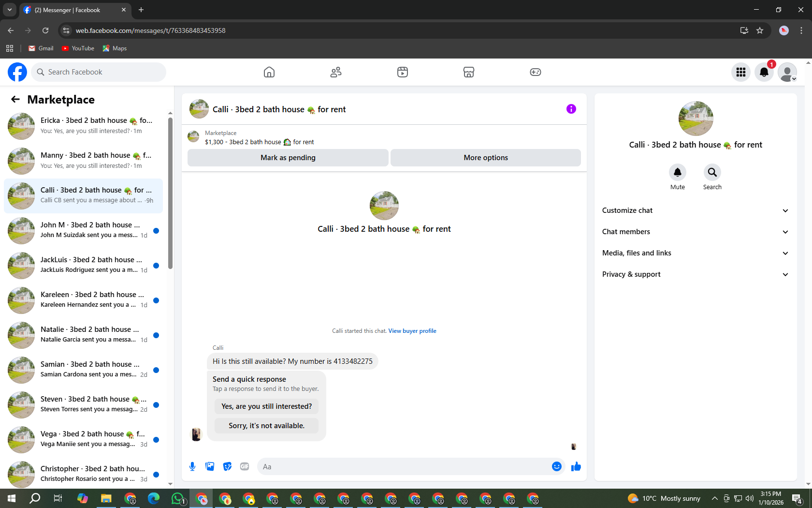Attach a photo using image icon
This screenshot has width=812, height=508.
210,466
